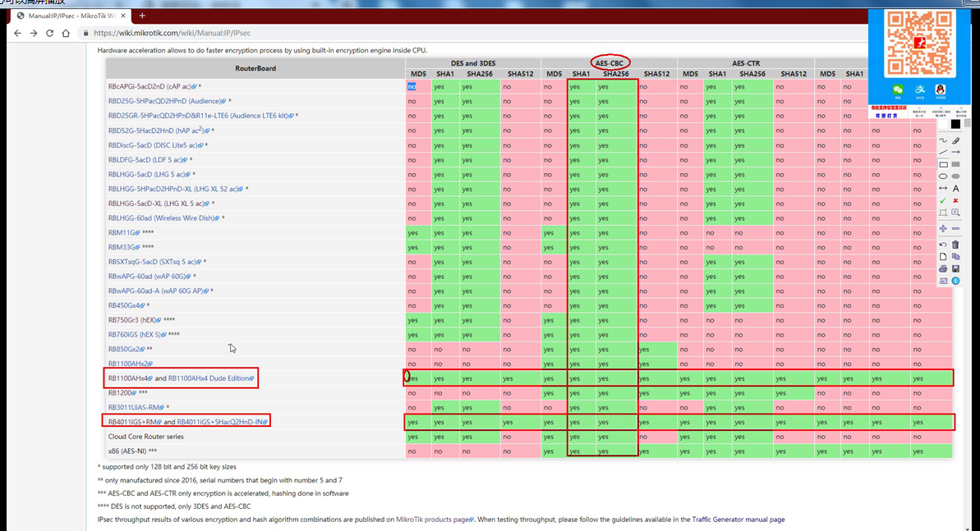Select the filled ellipse tool
The image size is (980, 531).
(955, 176)
